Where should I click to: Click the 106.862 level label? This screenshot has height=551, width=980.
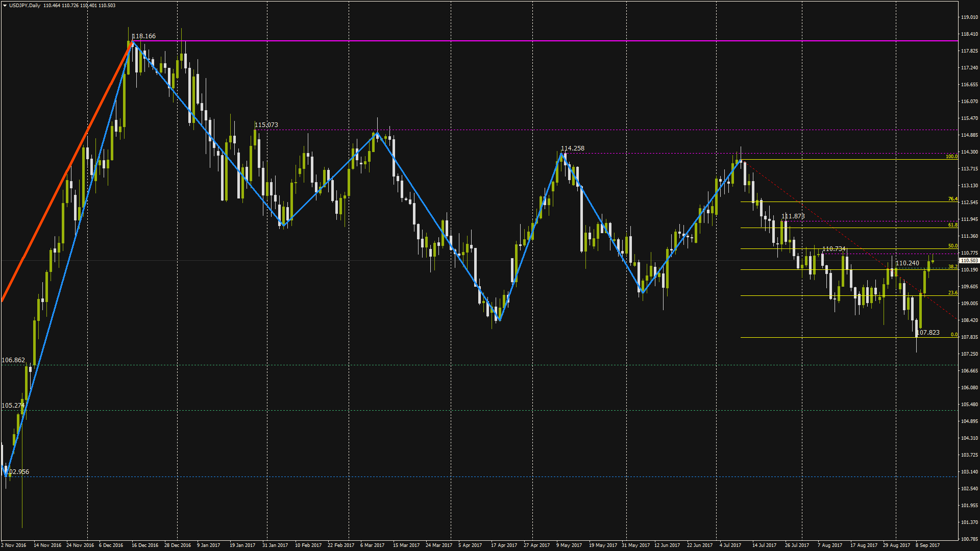coord(13,360)
